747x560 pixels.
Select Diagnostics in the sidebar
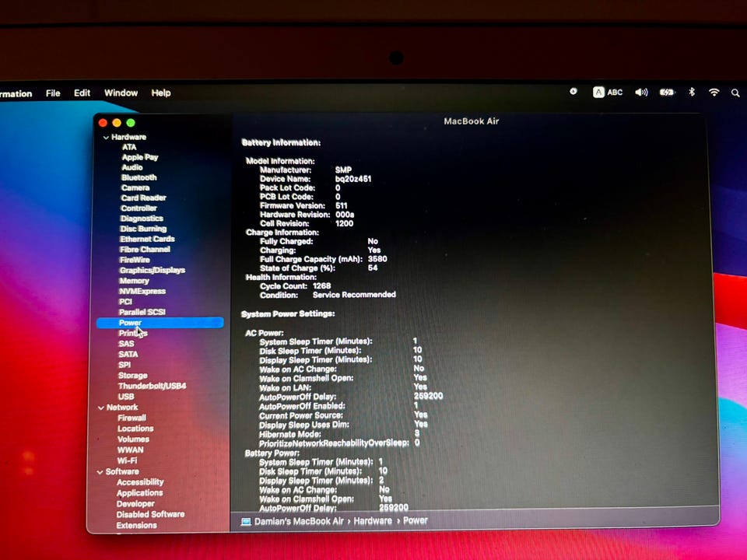142,219
